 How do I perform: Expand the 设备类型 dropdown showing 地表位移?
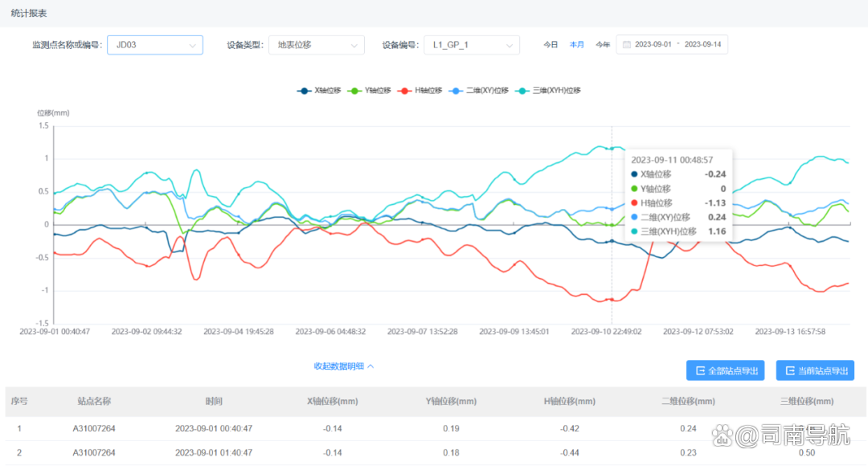tap(315, 45)
